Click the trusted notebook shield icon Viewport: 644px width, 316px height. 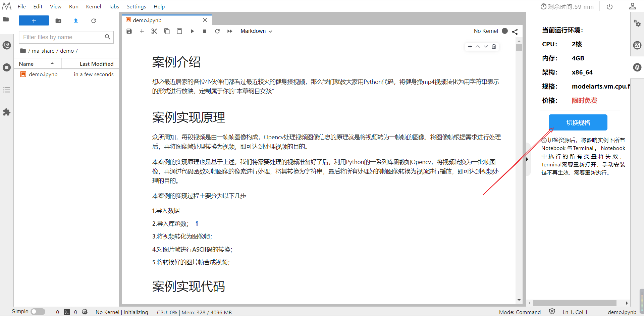552,312
